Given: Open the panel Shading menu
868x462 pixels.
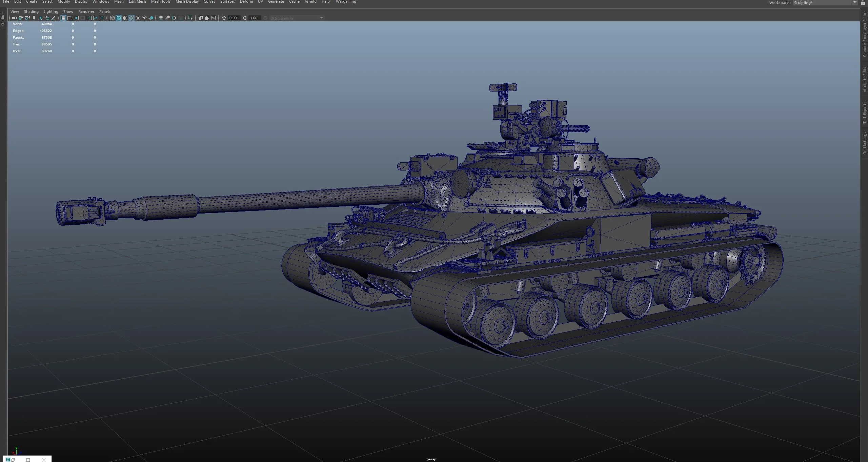Looking at the screenshot, I should 31,12.
